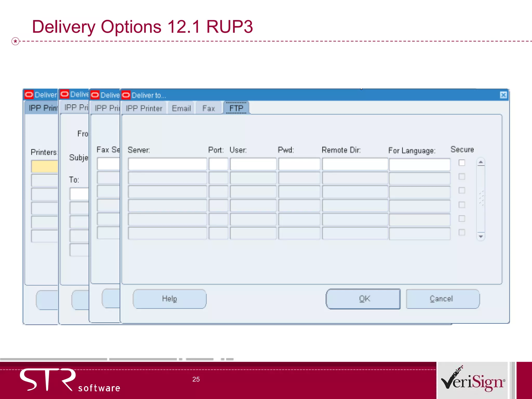Click the Oracle icon in Deliver to title bar
This screenshot has width=532, height=399.
(126, 95)
